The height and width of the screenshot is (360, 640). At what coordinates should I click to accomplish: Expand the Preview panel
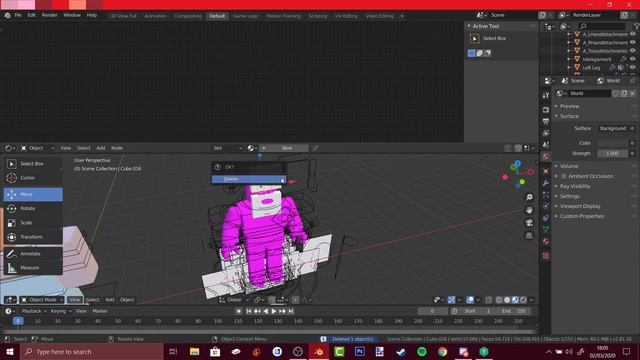tap(569, 106)
